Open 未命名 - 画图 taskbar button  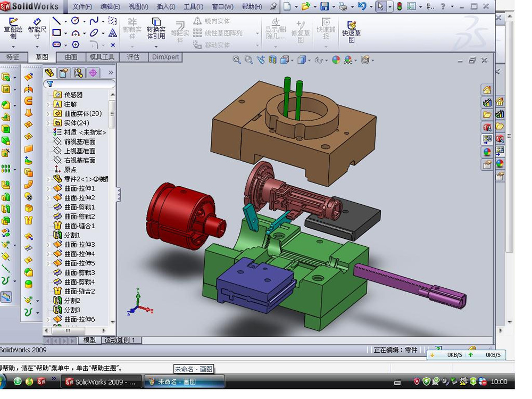click(x=184, y=382)
